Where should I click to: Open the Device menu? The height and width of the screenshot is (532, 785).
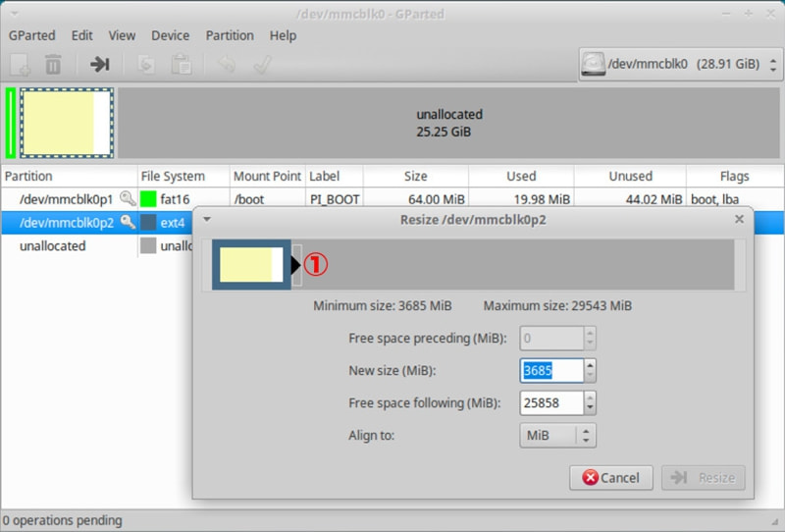pos(170,35)
